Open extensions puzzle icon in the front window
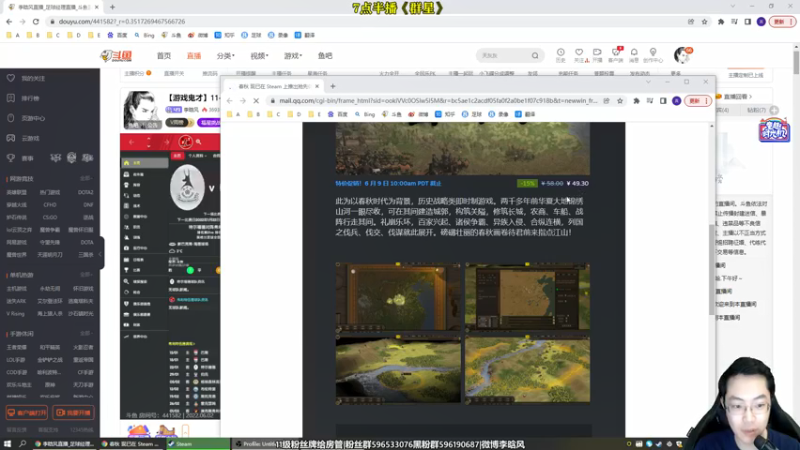800x450 pixels. tap(636, 101)
